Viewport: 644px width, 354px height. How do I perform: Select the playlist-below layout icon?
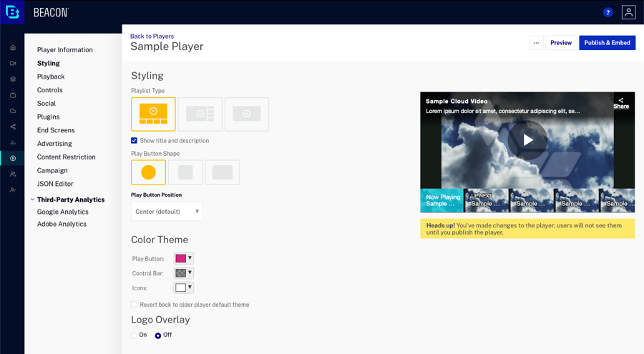pyautogui.click(x=153, y=114)
